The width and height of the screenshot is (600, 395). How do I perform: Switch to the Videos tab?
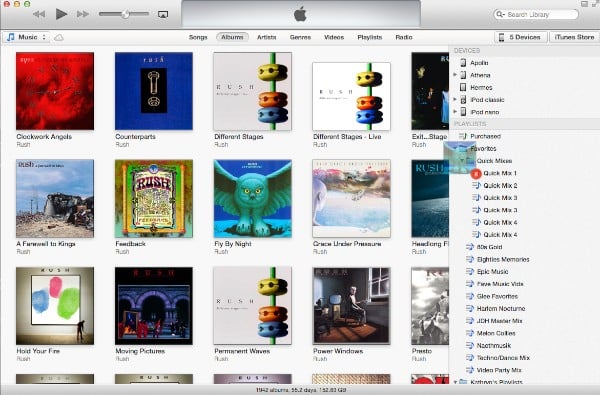[334, 37]
